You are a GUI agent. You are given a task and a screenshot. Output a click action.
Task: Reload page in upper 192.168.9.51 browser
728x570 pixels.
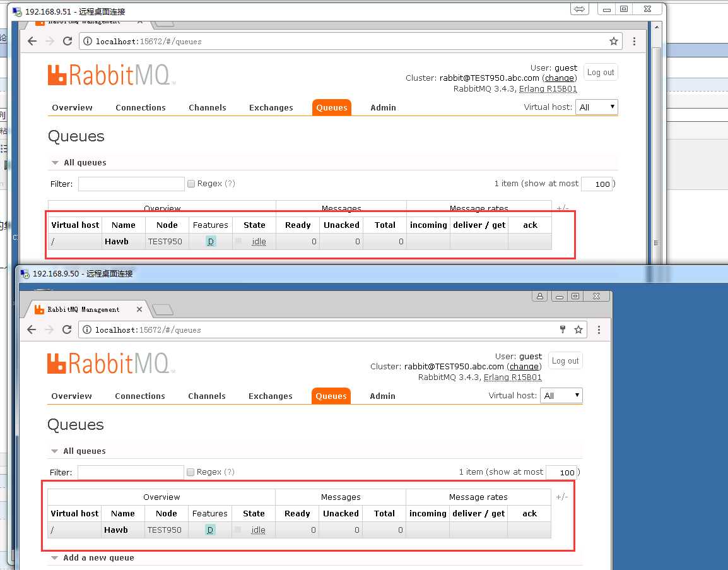(68, 41)
